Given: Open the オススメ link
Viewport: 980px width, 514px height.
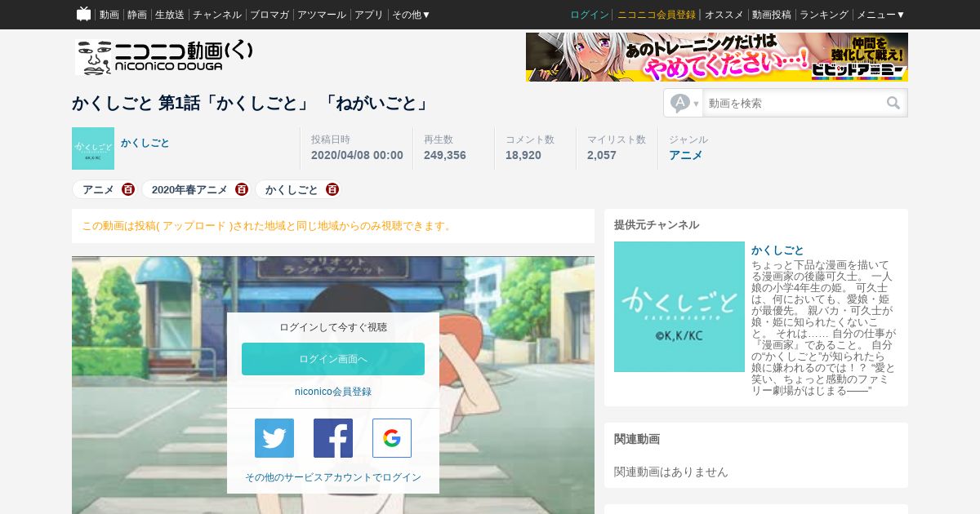Looking at the screenshot, I should point(724,15).
